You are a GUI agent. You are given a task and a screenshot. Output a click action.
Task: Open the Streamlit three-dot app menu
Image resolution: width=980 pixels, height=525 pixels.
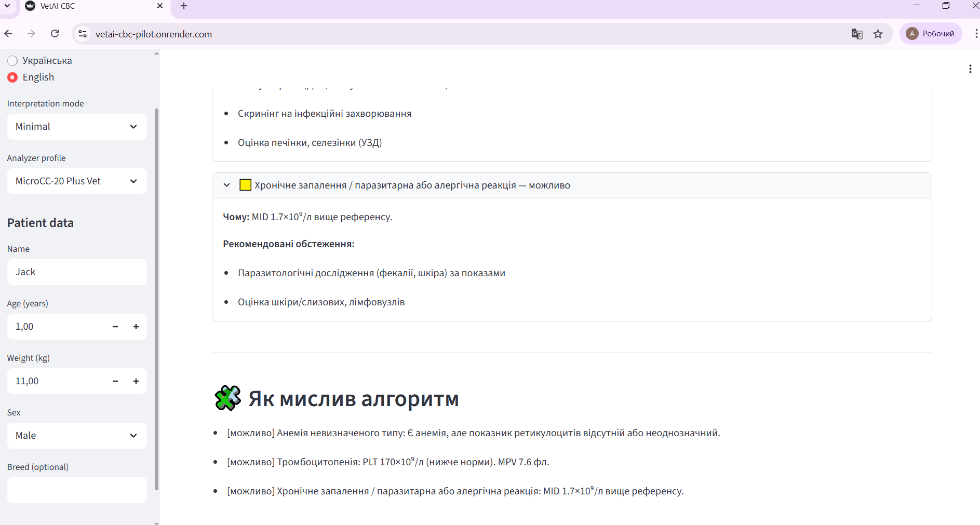(970, 69)
